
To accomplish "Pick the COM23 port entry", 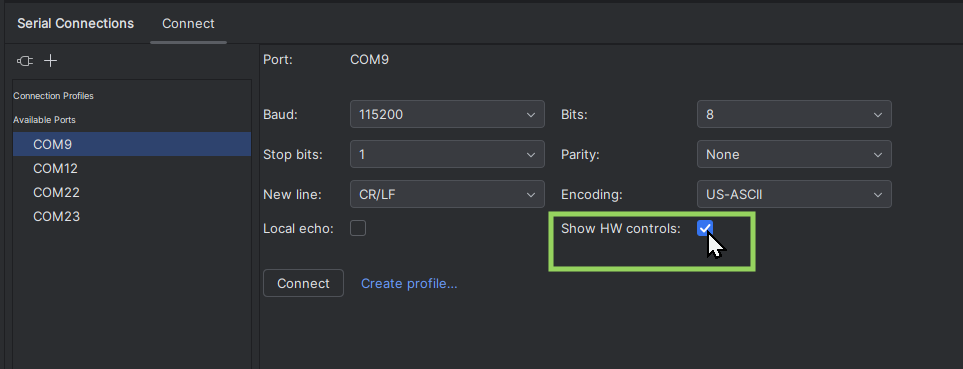I will point(132,216).
